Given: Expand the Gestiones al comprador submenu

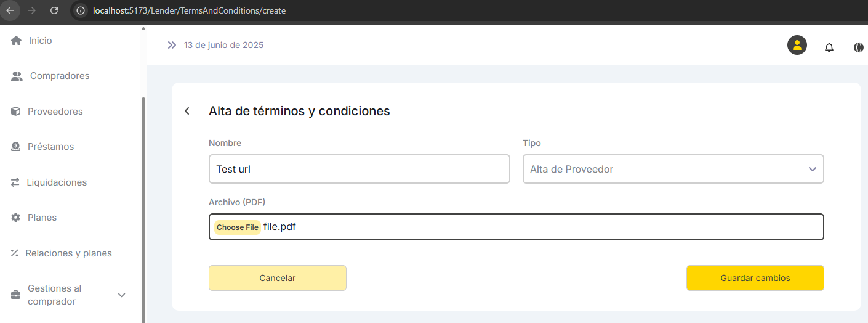Looking at the screenshot, I should point(121,295).
